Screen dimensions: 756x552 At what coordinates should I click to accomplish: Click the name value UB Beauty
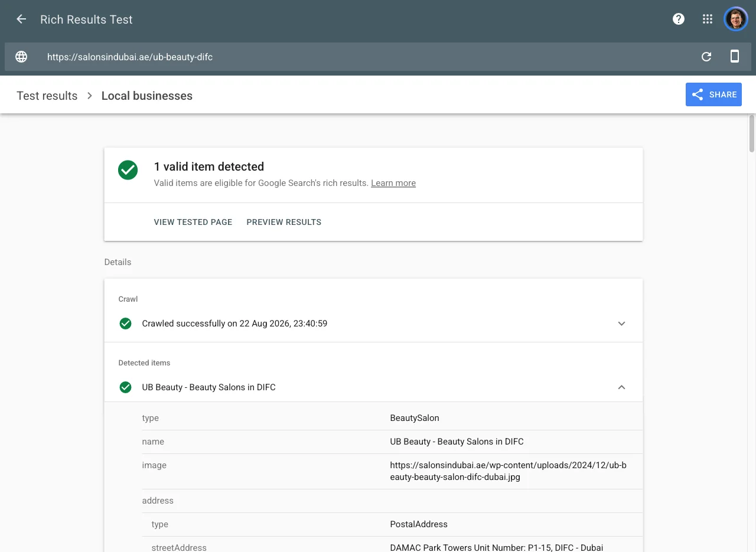457,442
